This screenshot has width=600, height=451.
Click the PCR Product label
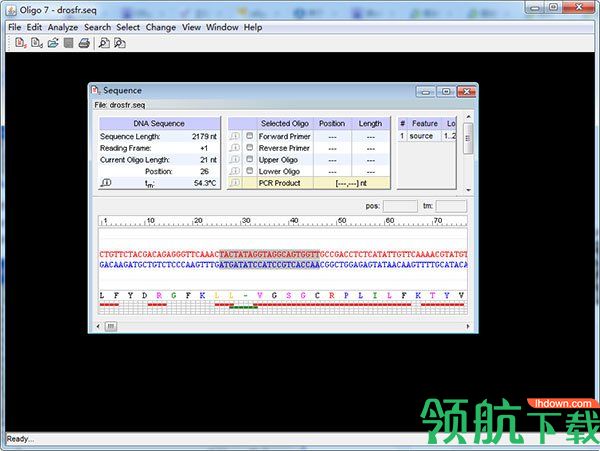279,183
